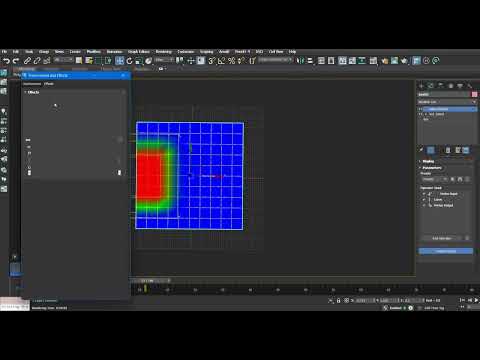
Task: Toggle the Vertex Input operator checkbox
Action: [424, 194]
